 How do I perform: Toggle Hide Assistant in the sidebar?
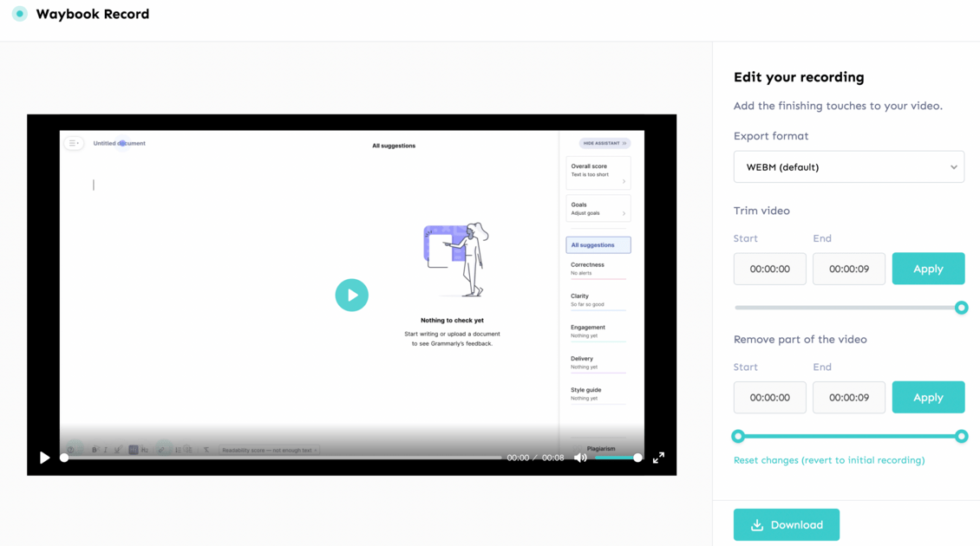pos(604,143)
